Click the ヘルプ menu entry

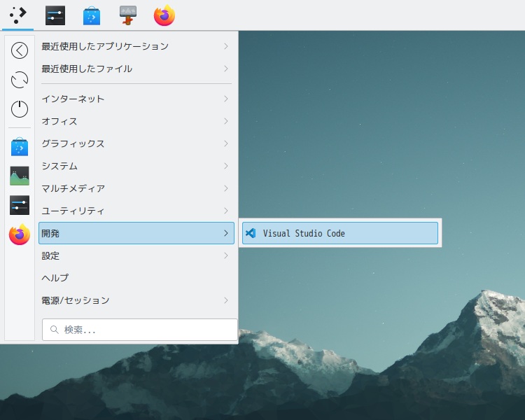point(136,278)
